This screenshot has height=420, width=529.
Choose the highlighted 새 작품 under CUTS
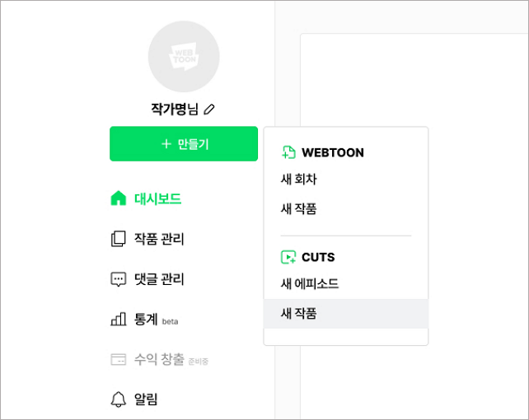299,314
